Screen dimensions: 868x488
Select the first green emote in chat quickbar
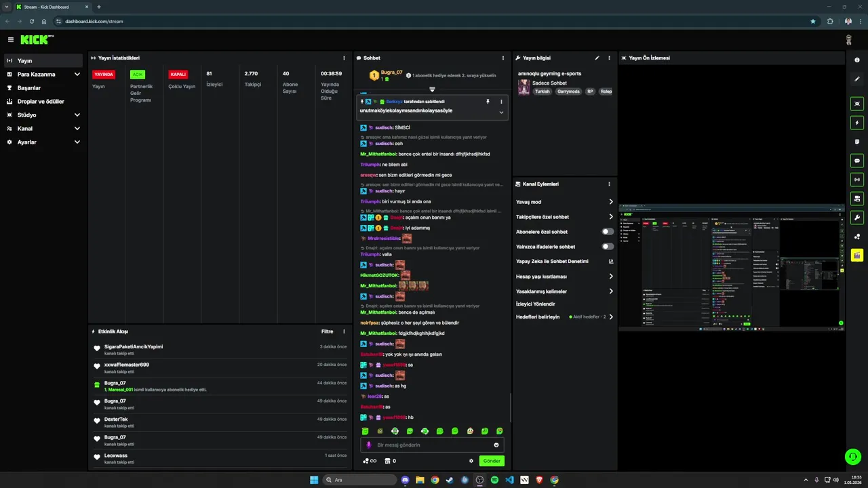(365, 431)
